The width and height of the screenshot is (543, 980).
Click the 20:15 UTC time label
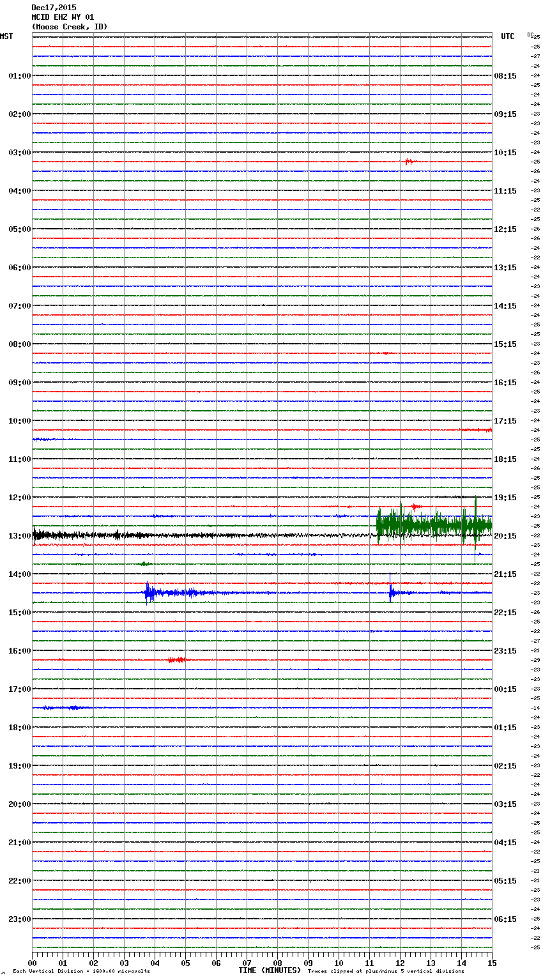click(x=505, y=536)
